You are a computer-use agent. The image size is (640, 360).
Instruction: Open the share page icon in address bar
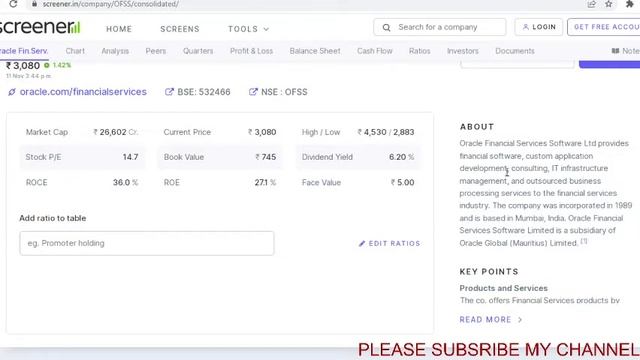point(591,4)
